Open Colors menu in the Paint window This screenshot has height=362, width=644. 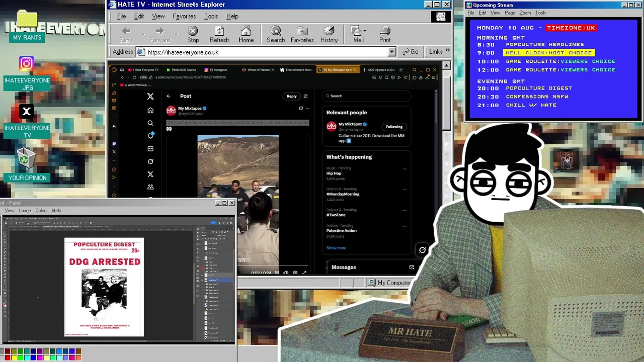(x=41, y=211)
